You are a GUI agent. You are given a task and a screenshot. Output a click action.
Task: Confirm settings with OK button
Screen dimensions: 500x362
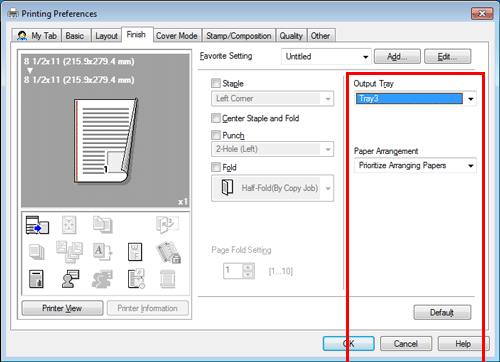coord(349,343)
